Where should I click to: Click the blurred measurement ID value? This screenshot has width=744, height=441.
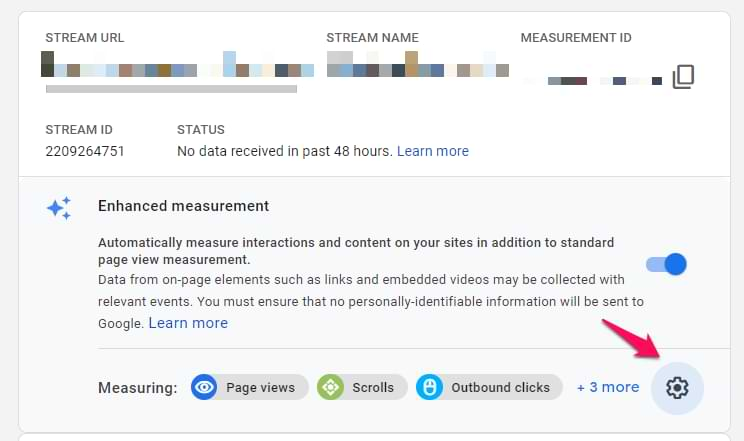[x=593, y=80]
